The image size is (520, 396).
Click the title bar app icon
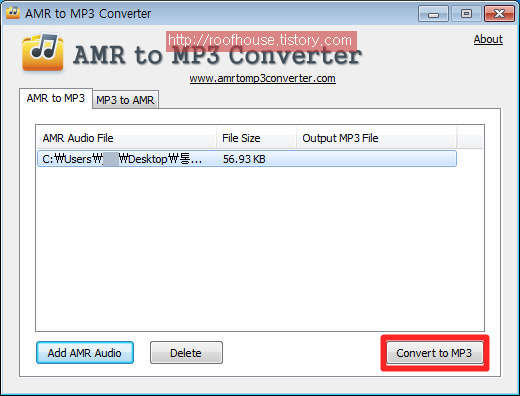[x=13, y=13]
